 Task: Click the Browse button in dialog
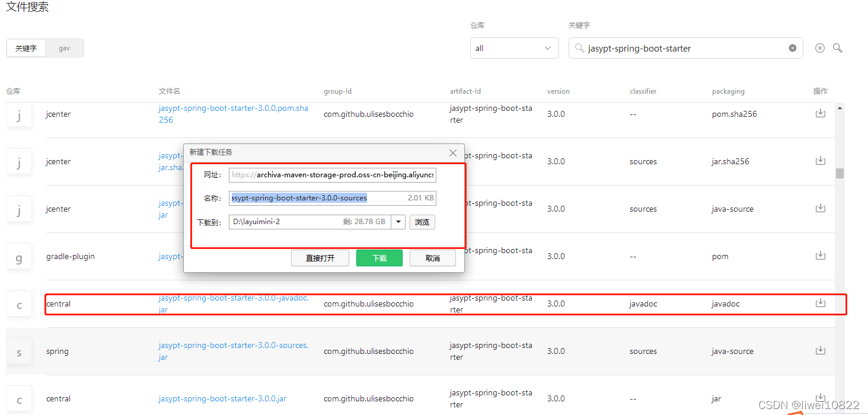[x=422, y=222]
